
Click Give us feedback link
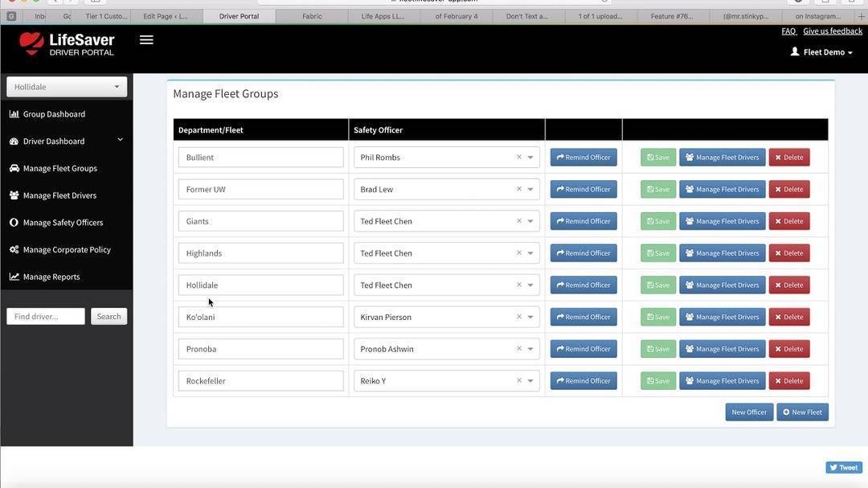(x=833, y=31)
